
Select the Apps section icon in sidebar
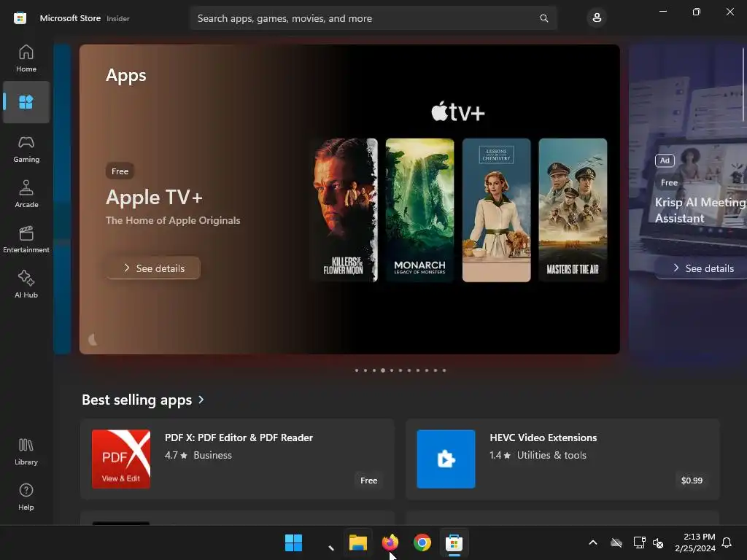tap(26, 102)
